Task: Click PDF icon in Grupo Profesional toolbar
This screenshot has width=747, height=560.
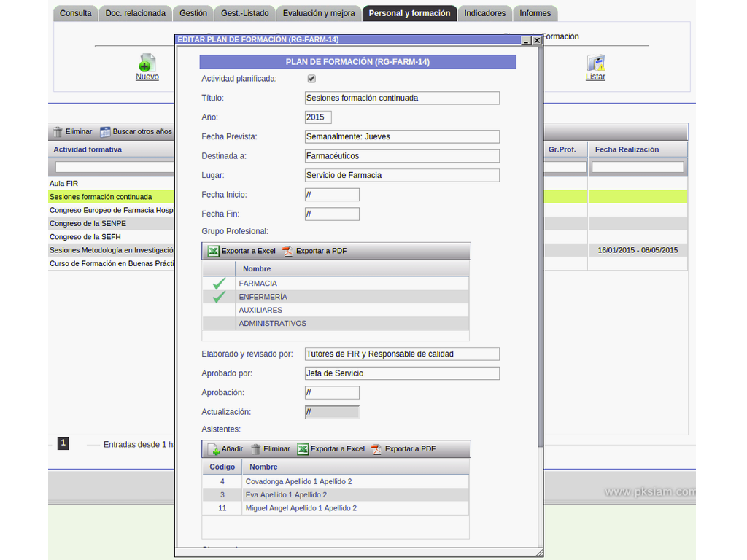Action: (287, 251)
